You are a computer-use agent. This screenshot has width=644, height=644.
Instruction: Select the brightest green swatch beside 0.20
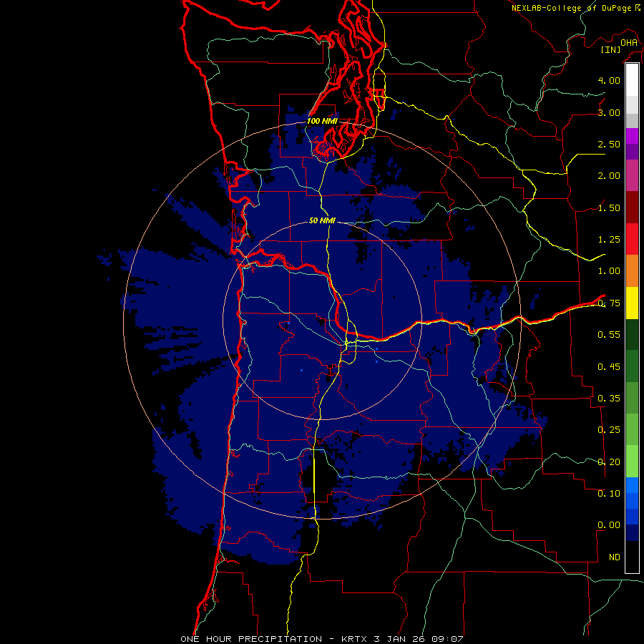tap(632, 462)
